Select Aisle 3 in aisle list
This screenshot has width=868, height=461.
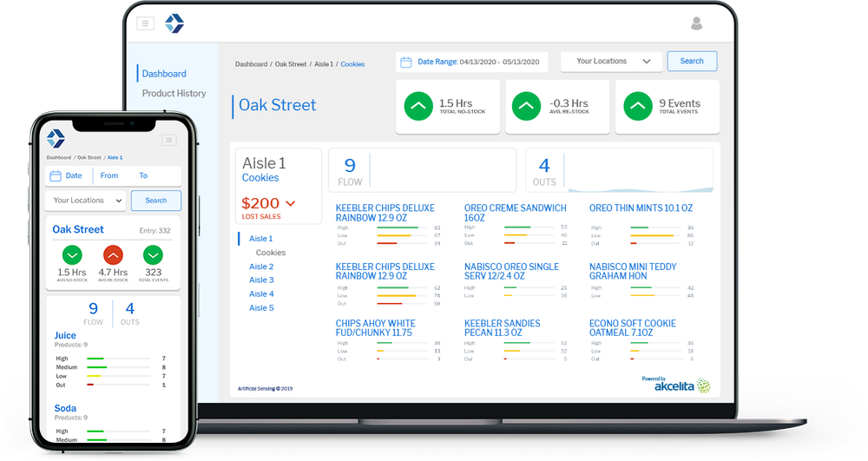pyautogui.click(x=261, y=280)
